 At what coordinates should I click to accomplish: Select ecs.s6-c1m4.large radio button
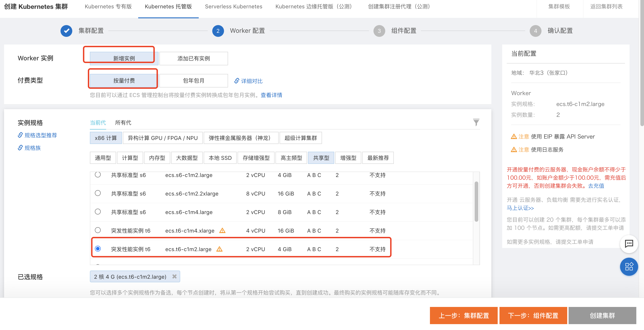pos(98,212)
